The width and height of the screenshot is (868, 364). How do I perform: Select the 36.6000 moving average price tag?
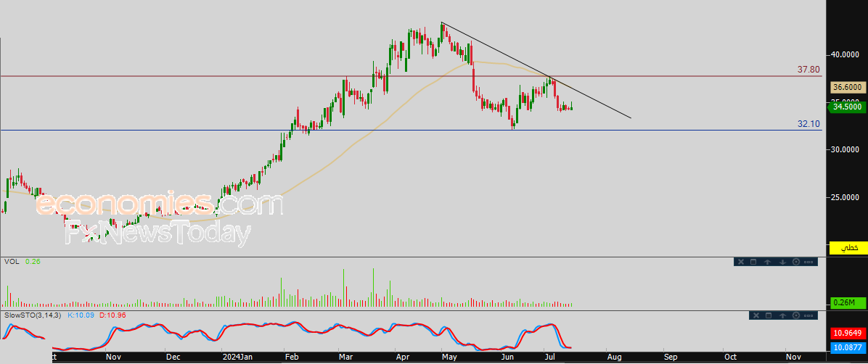[848, 88]
